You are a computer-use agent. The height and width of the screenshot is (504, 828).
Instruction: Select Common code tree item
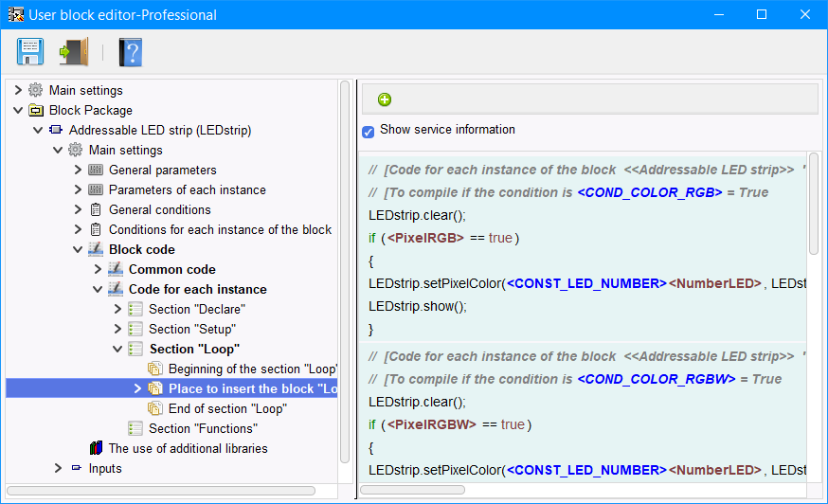click(x=171, y=270)
